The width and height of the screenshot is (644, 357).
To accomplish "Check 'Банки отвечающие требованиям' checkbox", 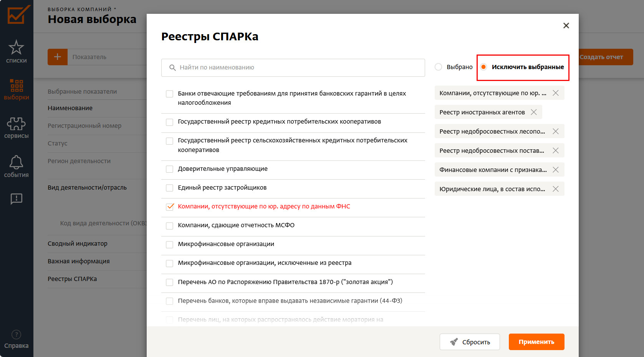I will 169,94.
